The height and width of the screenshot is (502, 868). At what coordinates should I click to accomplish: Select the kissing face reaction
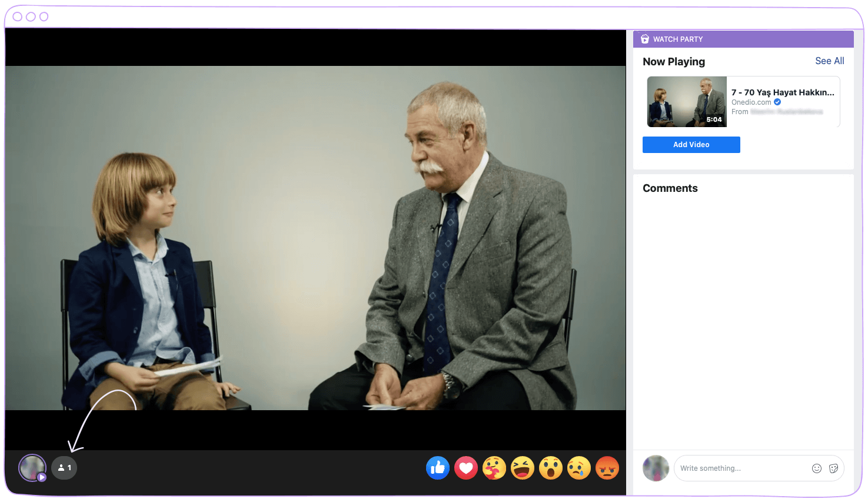tap(494, 467)
